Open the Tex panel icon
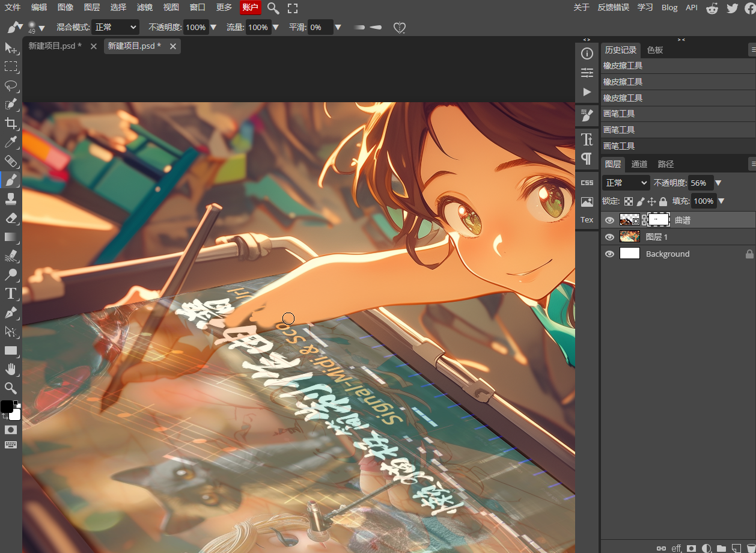This screenshot has width=756, height=553. tap(587, 220)
